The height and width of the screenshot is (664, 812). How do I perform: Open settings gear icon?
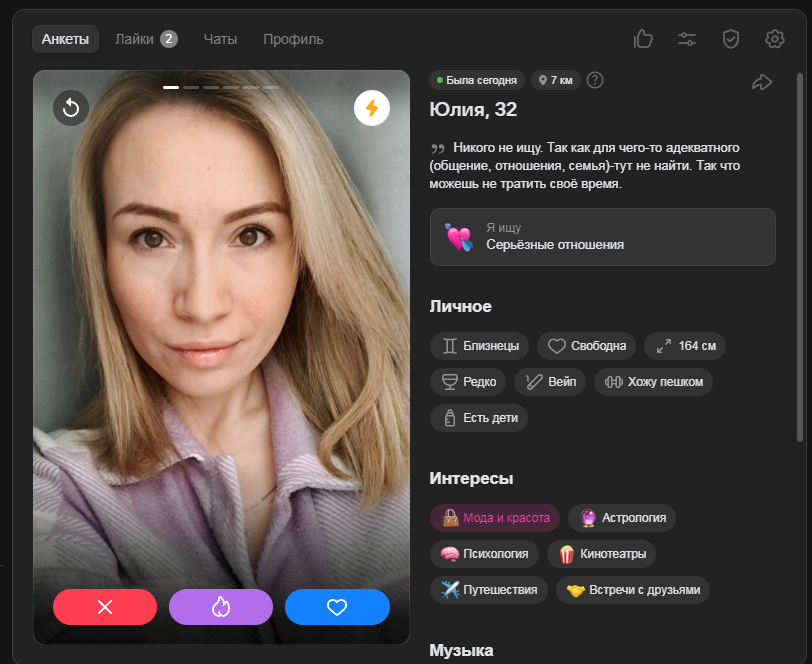pos(775,39)
